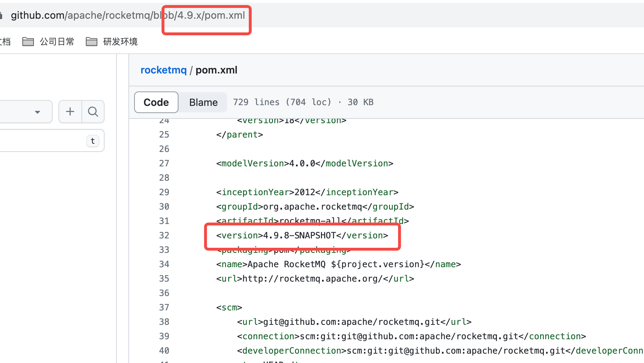Click the closing parent tag line
644x363 pixels.
pyautogui.click(x=240, y=135)
